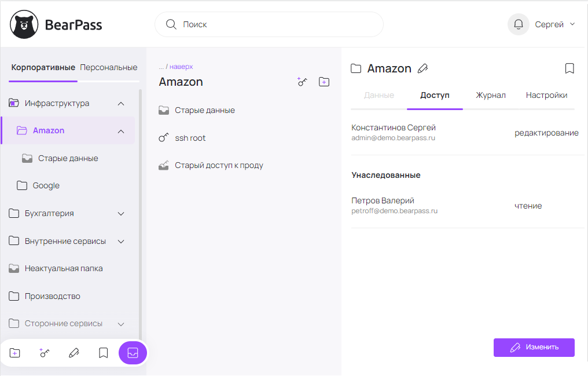
Task: Click the bookmark icon in bottom toolbar
Action: tap(103, 353)
